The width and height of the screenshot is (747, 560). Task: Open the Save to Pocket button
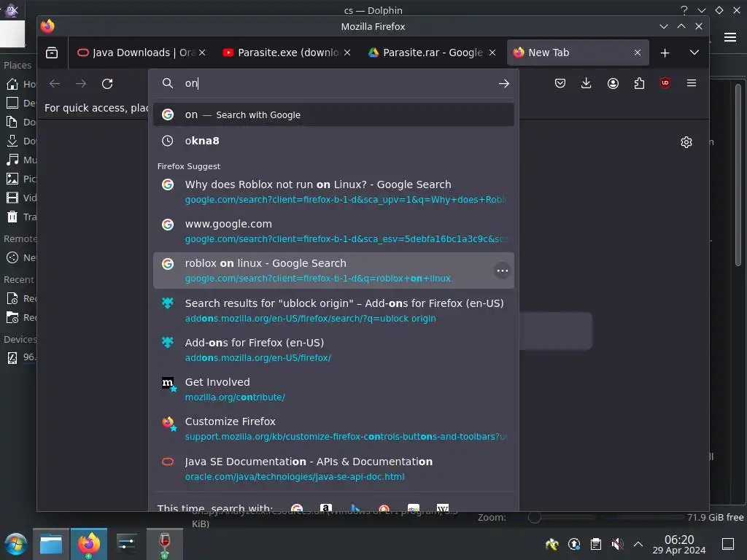(x=560, y=83)
